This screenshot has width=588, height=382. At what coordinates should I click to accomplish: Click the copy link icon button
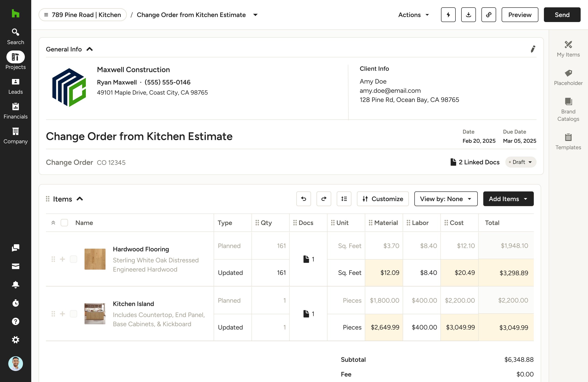[489, 15]
